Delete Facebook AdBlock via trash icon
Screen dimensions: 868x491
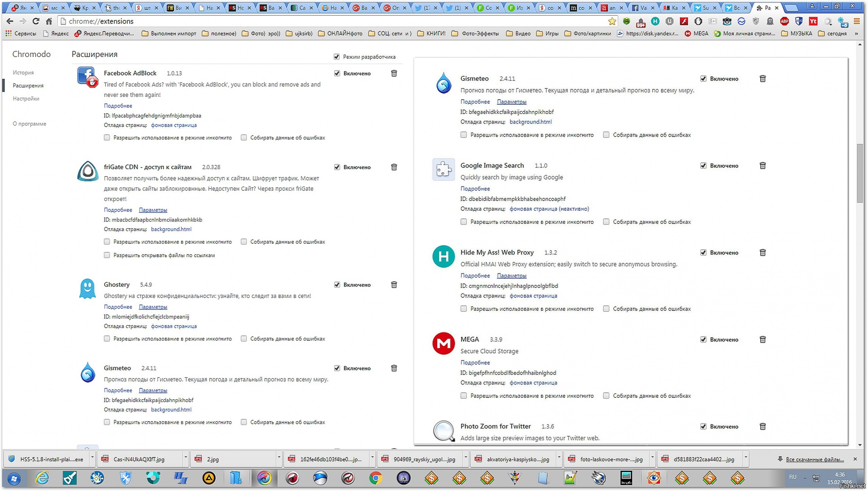click(394, 73)
